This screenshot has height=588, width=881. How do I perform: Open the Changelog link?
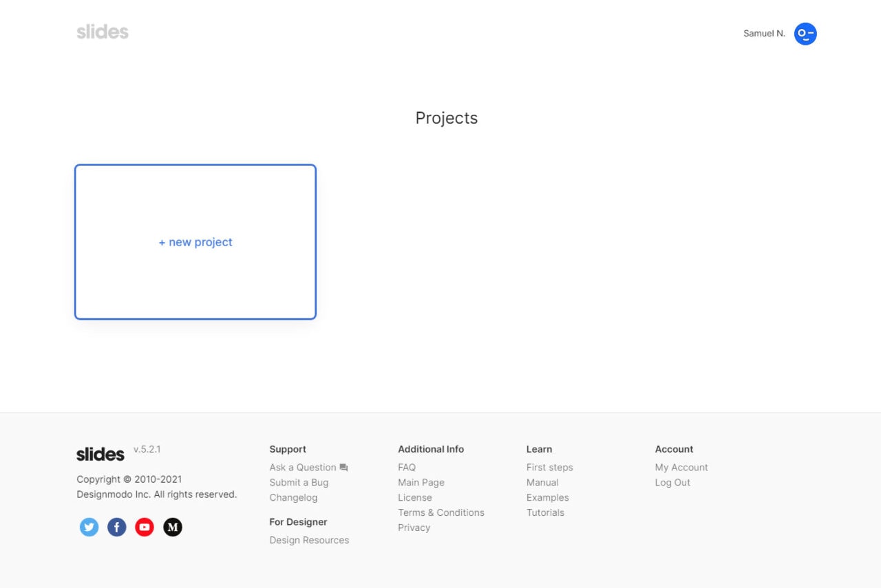(293, 497)
